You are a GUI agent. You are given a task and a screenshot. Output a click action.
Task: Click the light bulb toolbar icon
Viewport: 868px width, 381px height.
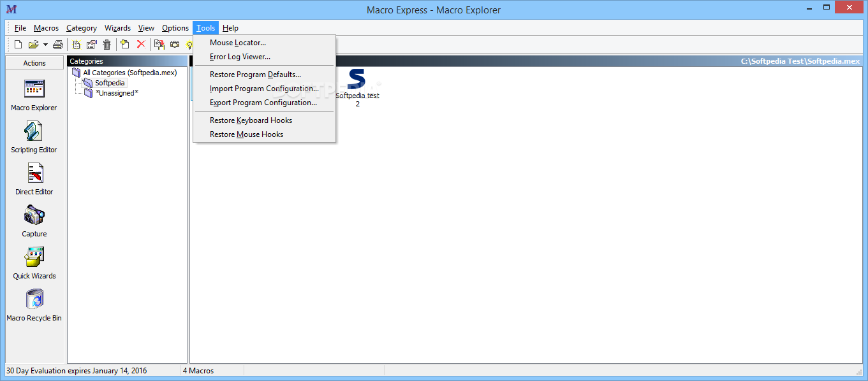(x=189, y=45)
